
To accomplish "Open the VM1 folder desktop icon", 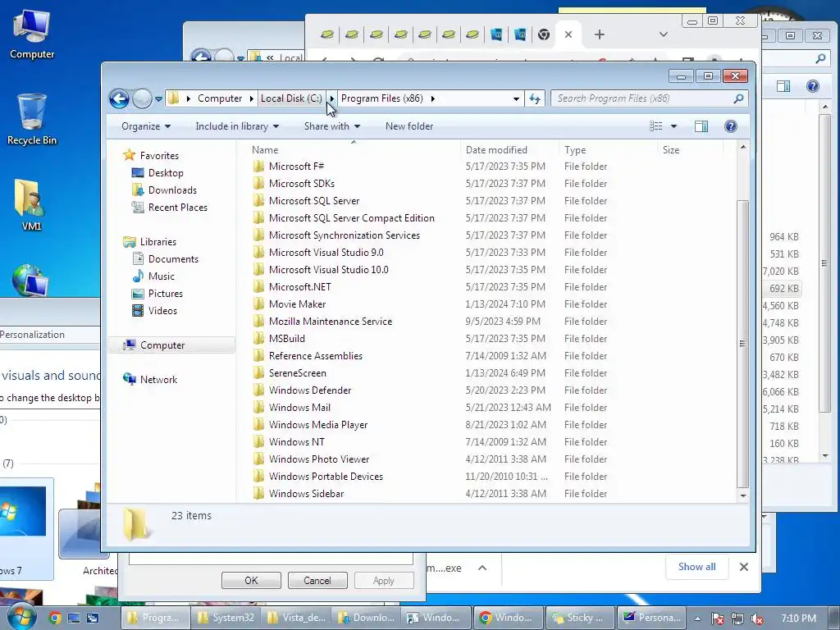I will pyautogui.click(x=30, y=205).
